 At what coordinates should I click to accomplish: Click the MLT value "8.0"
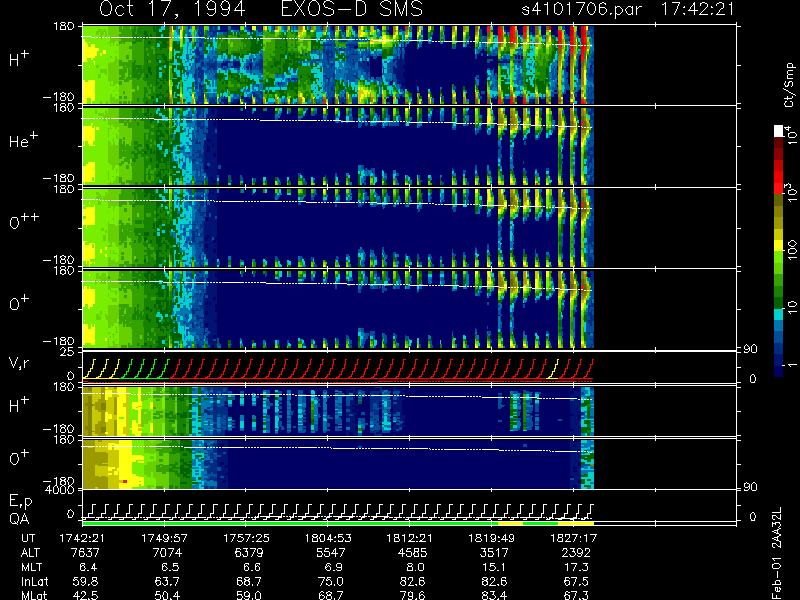415,567
